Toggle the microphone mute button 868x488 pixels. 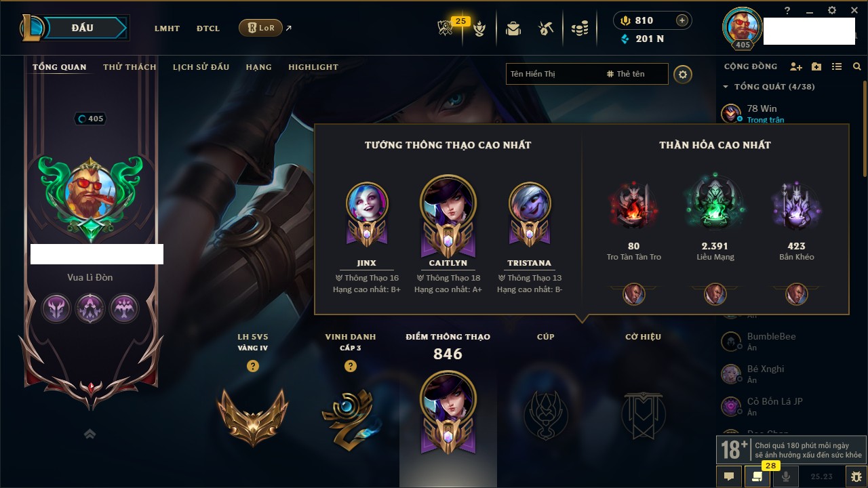pyautogui.click(x=786, y=476)
